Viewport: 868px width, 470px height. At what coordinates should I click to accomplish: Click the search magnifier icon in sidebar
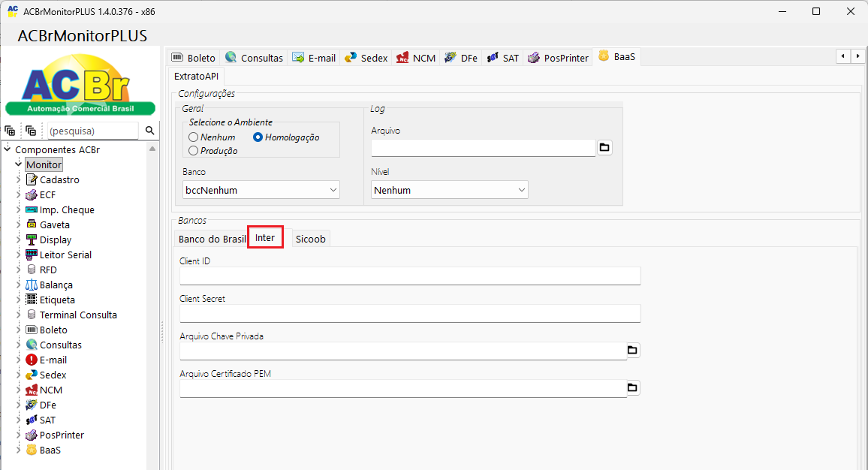point(149,131)
